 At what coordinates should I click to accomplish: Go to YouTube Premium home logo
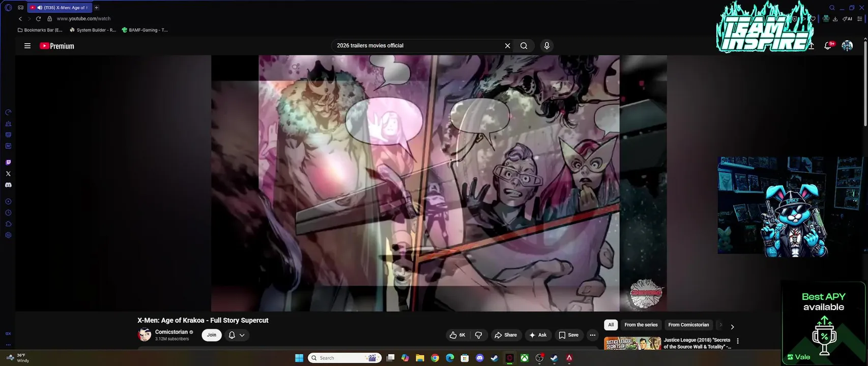[57, 46]
